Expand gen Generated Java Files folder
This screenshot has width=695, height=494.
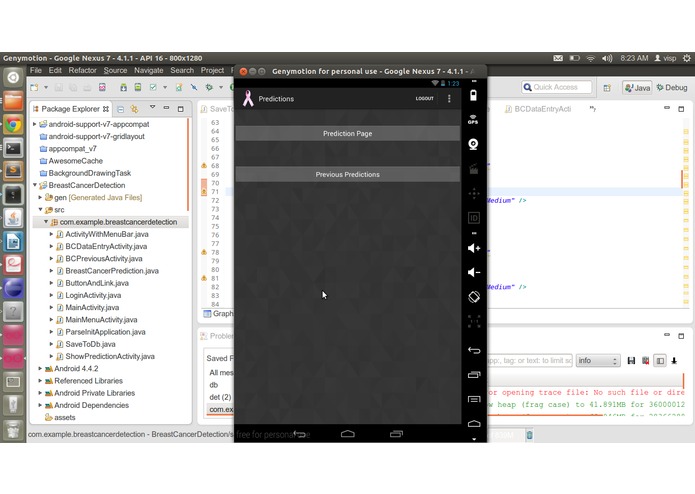(40, 197)
